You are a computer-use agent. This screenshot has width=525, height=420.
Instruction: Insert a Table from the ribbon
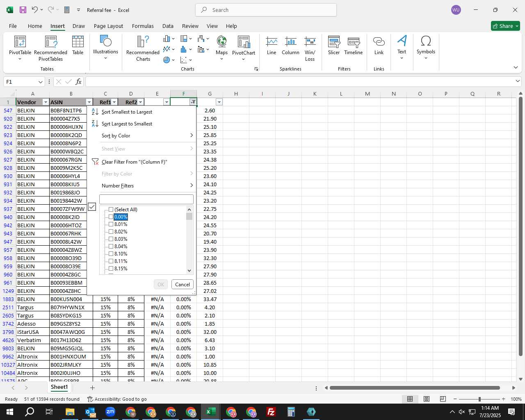pyautogui.click(x=78, y=45)
